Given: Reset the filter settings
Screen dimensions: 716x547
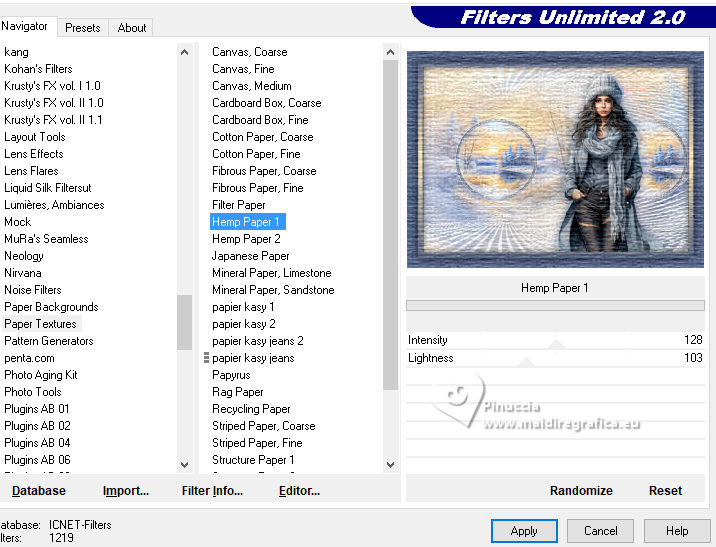Looking at the screenshot, I should (665, 490).
